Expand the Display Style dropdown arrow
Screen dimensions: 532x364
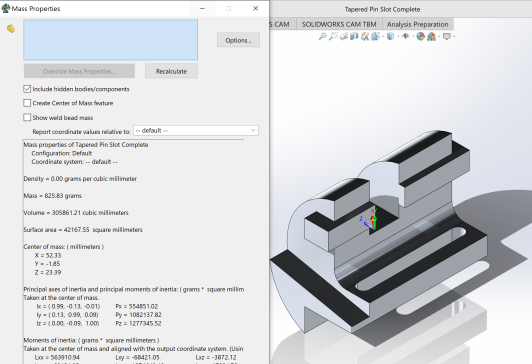398,36
